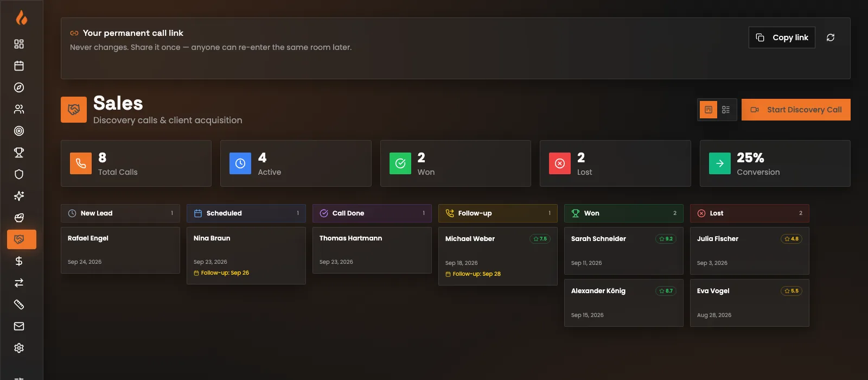The height and width of the screenshot is (380, 868).
Task: Open the palette icon in sidebar
Action: pyautogui.click(x=19, y=218)
